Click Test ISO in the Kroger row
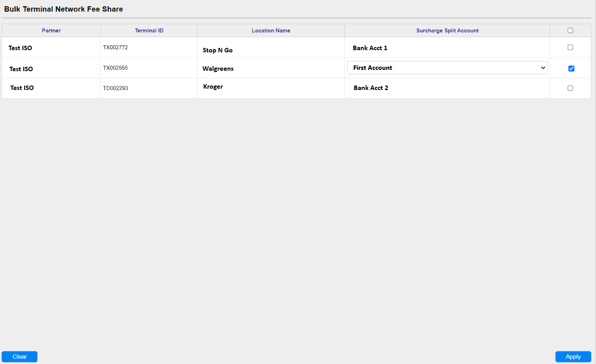596x364 pixels. coord(22,88)
